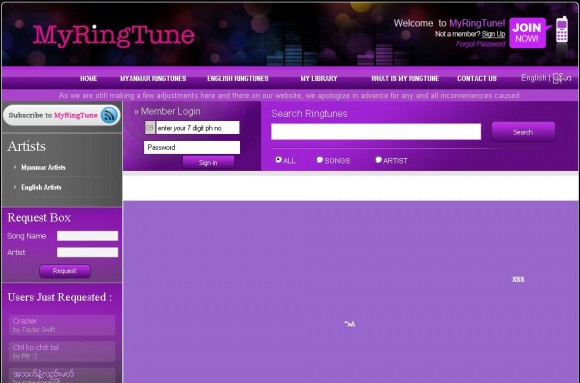The width and height of the screenshot is (580, 383).
Task: Click the Users Just Requested heading
Action: pos(60,297)
